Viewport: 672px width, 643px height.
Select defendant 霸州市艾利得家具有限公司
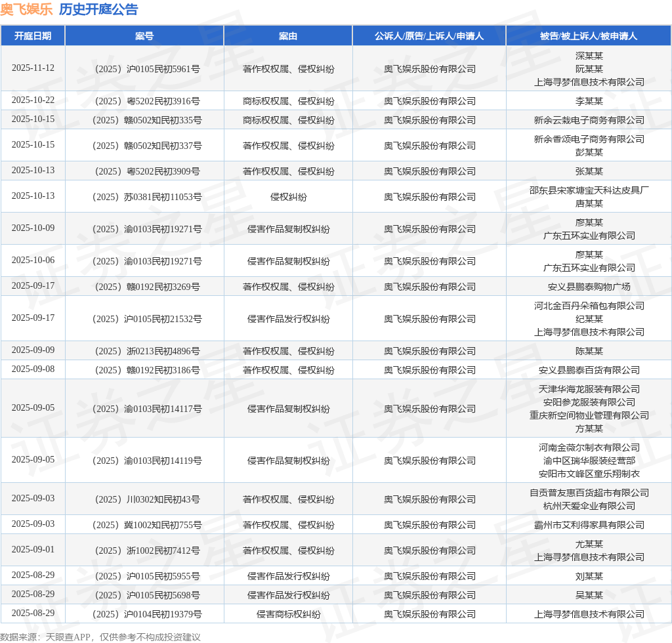589,525
